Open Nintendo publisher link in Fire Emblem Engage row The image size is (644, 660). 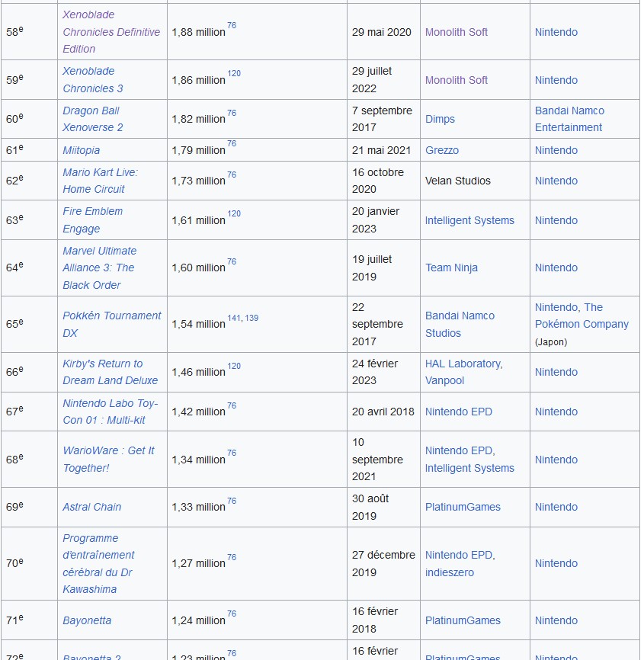pos(556,220)
